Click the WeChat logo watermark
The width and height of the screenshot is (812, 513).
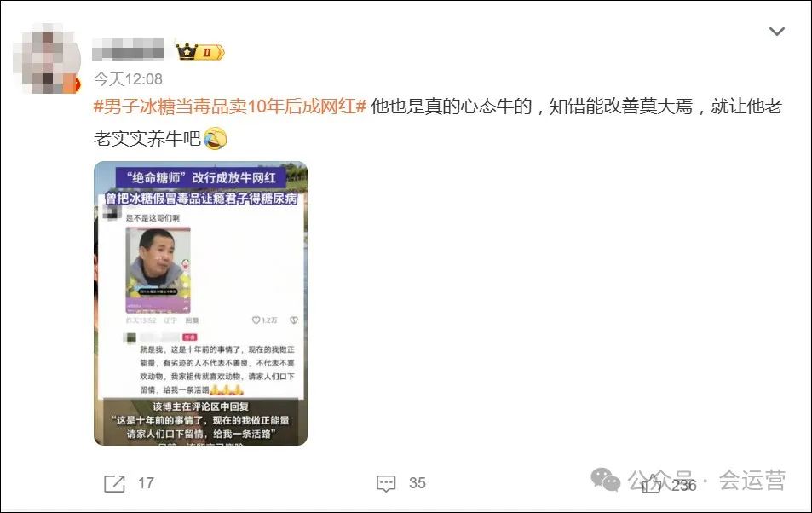coord(605,479)
